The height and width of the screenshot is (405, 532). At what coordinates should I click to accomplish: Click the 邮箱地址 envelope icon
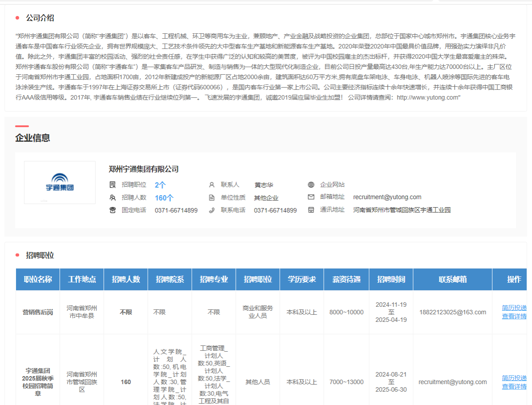(x=311, y=197)
